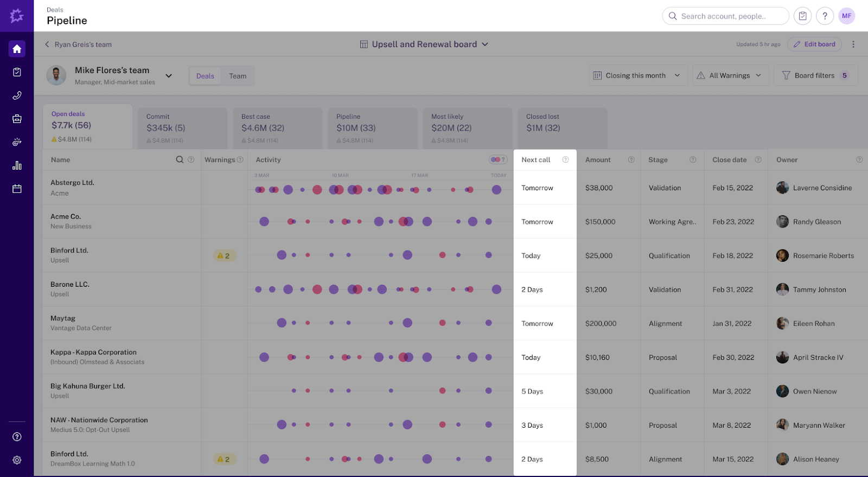Open the calendar icon in sidebar
The height and width of the screenshot is (477, 868).
17,189
